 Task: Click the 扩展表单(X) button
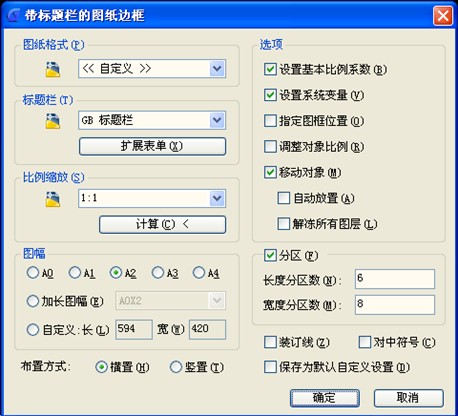[x=152, y=146]
